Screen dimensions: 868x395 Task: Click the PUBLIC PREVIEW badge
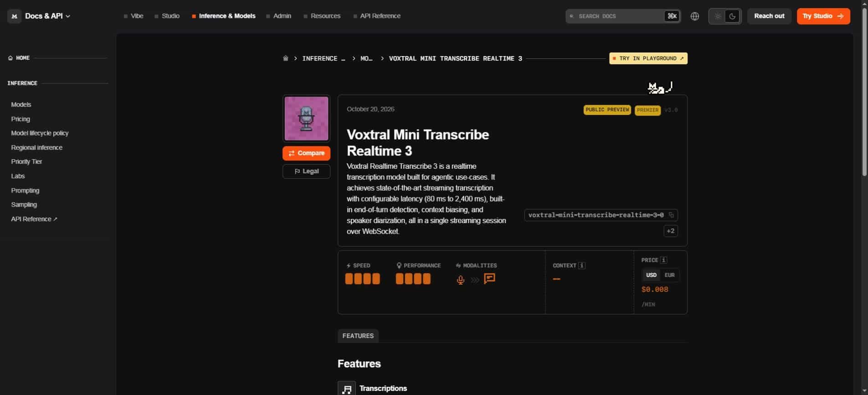click(607, 110)
